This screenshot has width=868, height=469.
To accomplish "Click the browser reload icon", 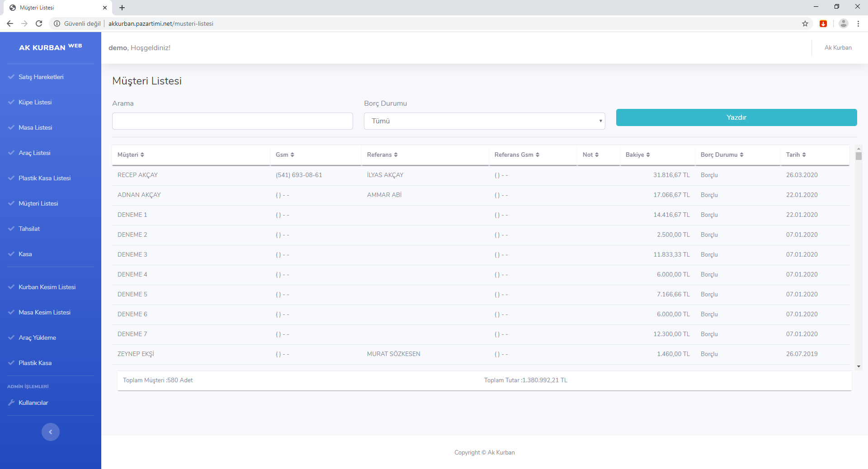I will [x=39, y=23].
